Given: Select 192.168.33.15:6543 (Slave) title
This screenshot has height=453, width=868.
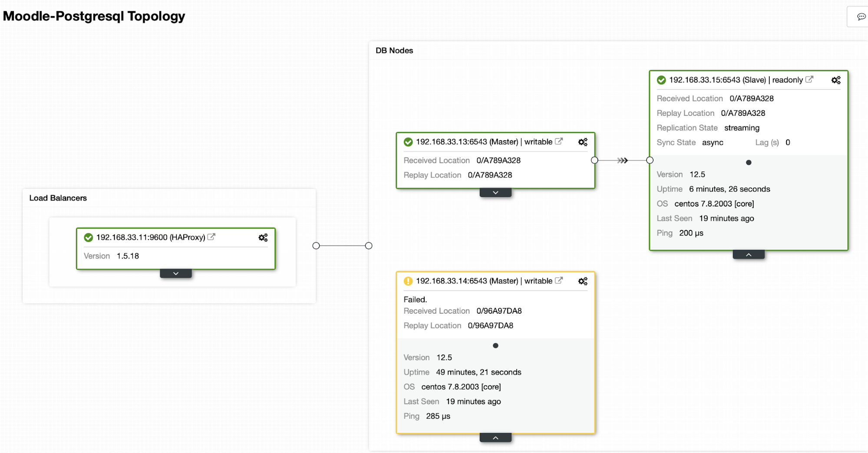Looking at the screenshot, I should (x=718, y=80).
